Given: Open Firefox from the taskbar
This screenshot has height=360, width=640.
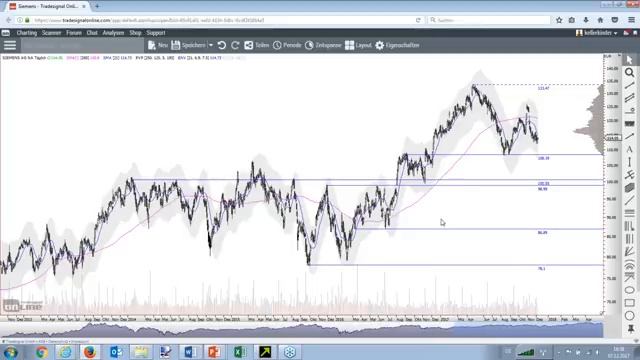Looking at the screenshot, I should [89, 352].
